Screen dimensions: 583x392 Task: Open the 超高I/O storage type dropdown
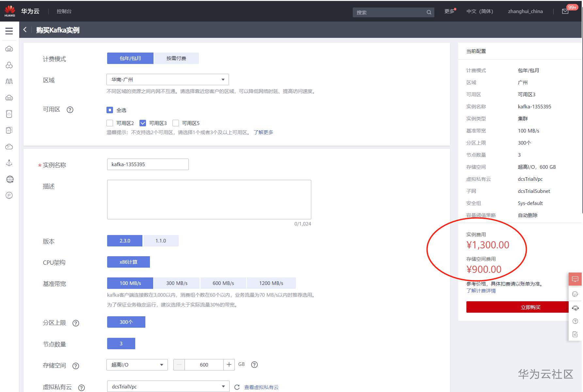click(x=137, y=365)
